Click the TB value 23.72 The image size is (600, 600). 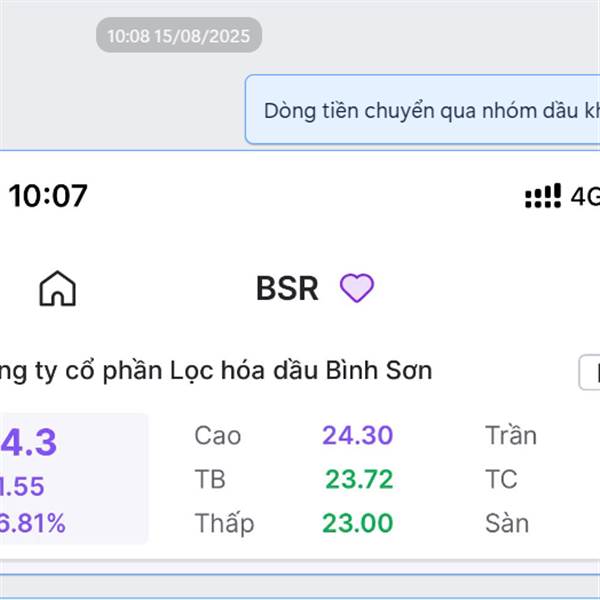coord(359,479)
